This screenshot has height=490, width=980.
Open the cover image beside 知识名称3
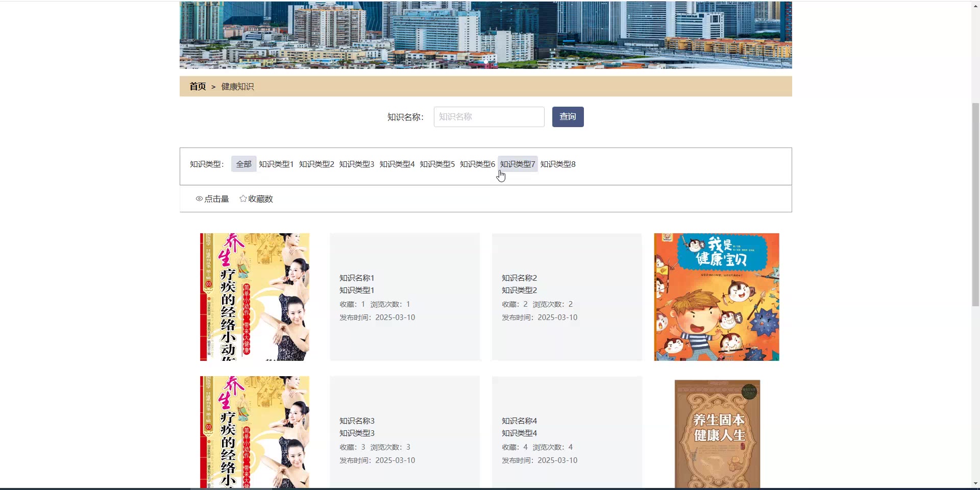coord(255,432)
